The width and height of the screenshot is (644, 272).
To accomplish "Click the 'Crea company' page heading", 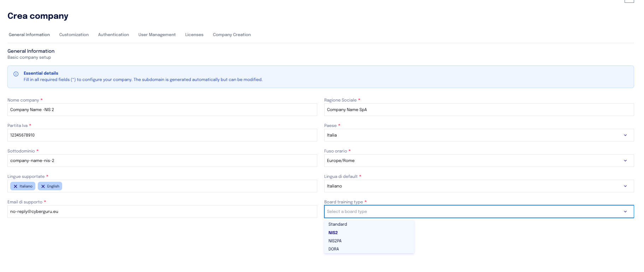I will pyautogui.click(x=38, y=16).
